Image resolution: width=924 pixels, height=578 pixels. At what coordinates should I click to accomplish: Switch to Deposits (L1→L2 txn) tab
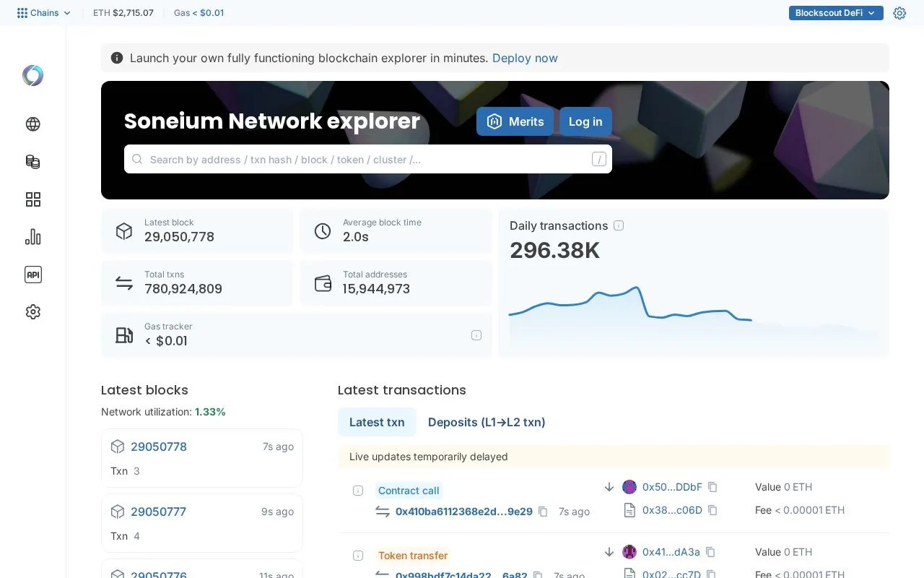tap(487, 422)
